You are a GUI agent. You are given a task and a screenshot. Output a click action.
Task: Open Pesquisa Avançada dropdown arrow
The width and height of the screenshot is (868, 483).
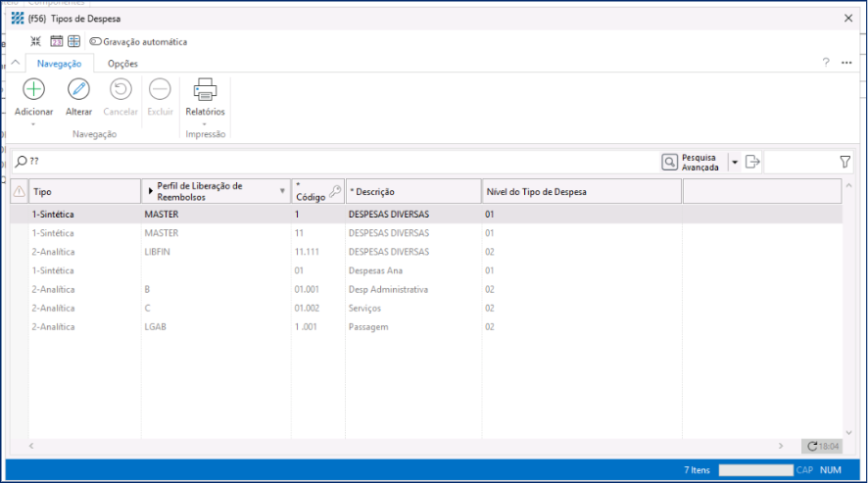[734, 162]
